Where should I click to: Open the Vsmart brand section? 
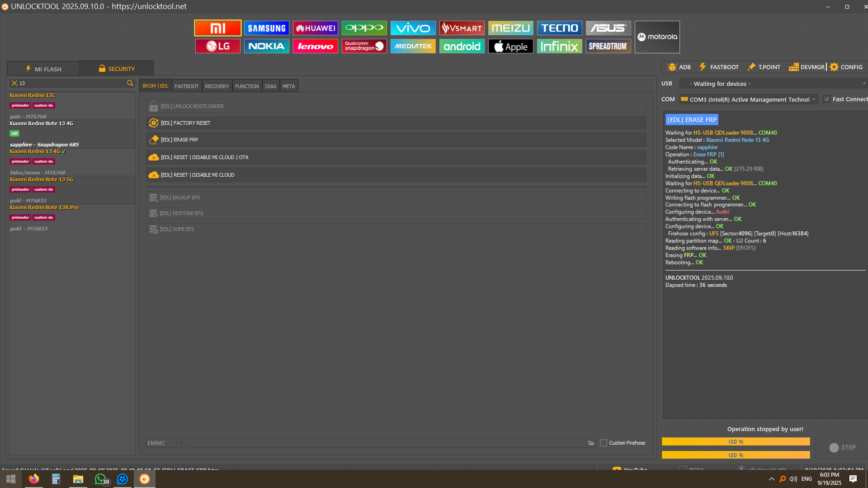(x=462, y=28)
